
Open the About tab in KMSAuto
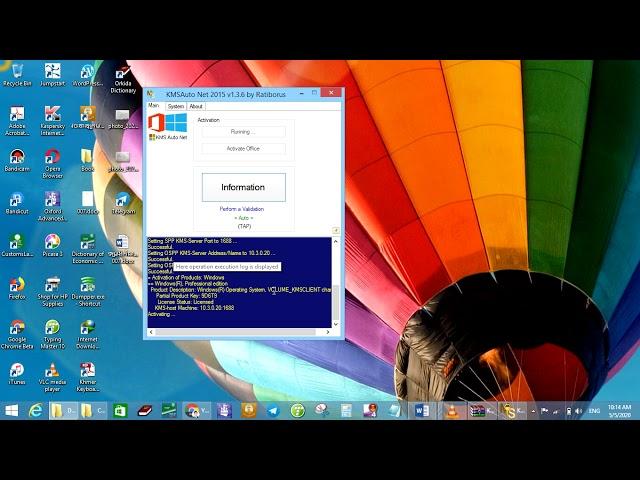pos(196,106)
